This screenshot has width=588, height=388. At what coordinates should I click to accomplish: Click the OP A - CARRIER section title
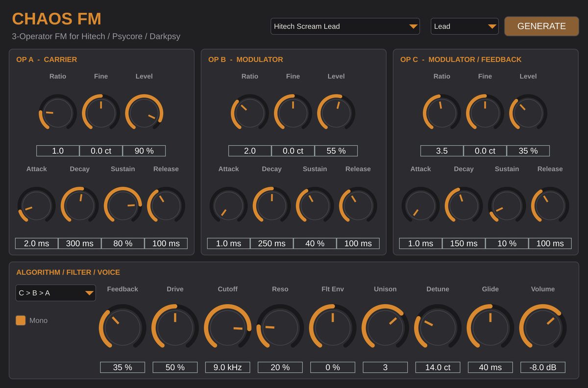tap(47, 59)
